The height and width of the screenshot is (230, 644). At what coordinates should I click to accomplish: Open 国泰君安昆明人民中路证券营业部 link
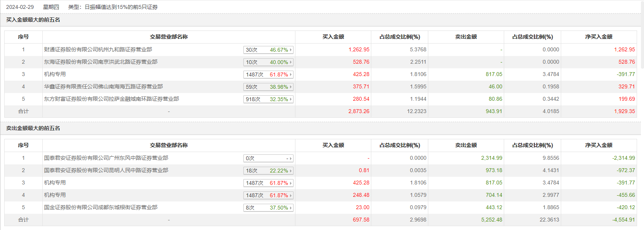click(x=106, y=170)
